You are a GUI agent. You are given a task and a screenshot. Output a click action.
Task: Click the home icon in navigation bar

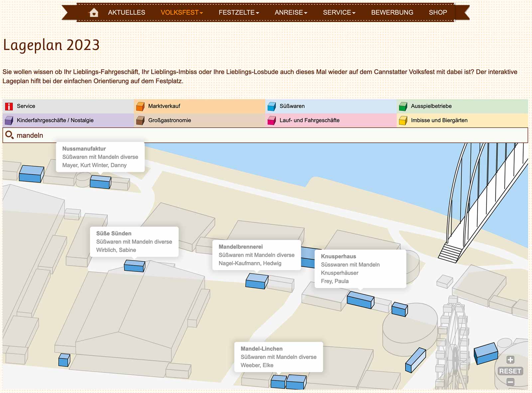(94, 13)
